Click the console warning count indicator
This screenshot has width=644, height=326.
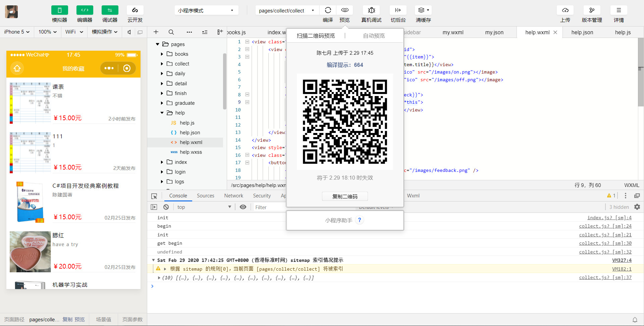611,196
